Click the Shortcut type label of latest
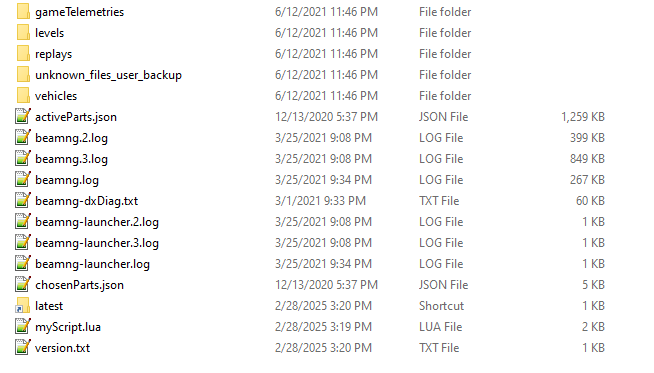Screen dimensions: 654x373 coord(441,306)
